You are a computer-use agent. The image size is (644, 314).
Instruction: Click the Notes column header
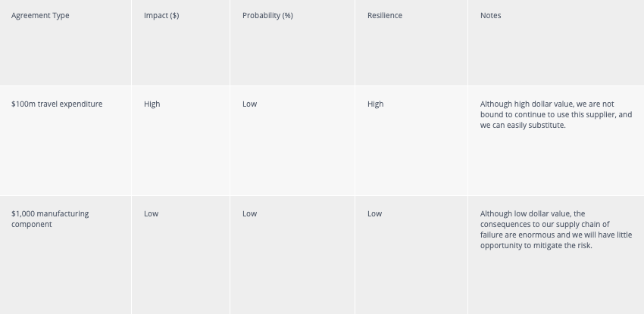pyautogui.click(x=491, y=16)
